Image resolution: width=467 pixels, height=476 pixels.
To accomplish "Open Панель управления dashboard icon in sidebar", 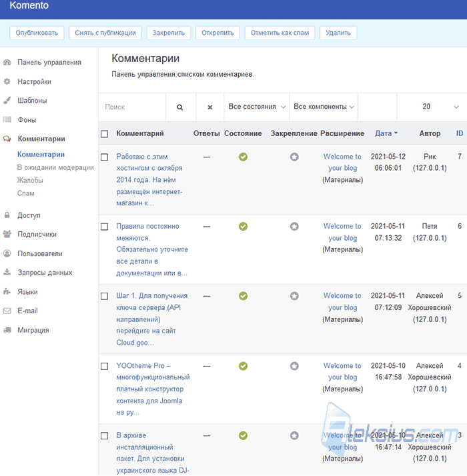I will (x=7, y=63).
